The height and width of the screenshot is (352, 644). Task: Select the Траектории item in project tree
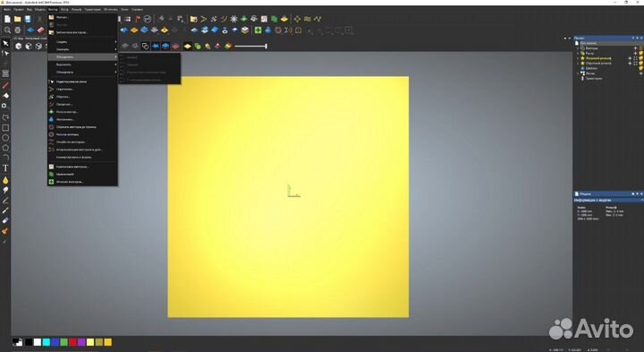[x=594, y=78]
